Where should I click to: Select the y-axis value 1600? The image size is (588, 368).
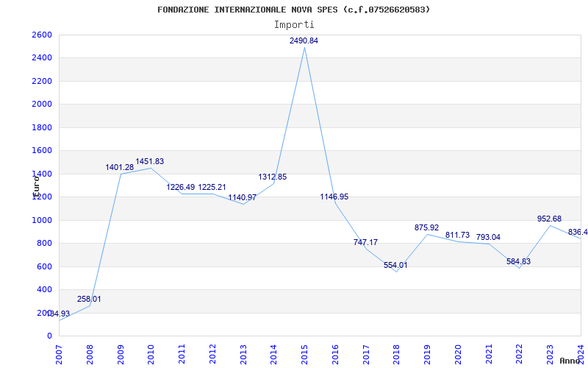(x=42, y=151)
